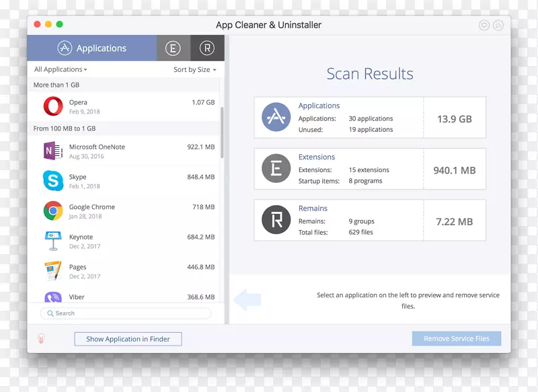Click the Remove Service Files button
This screenshot has width=538, height=392.
pyautogui.click(x=457, y=339)
